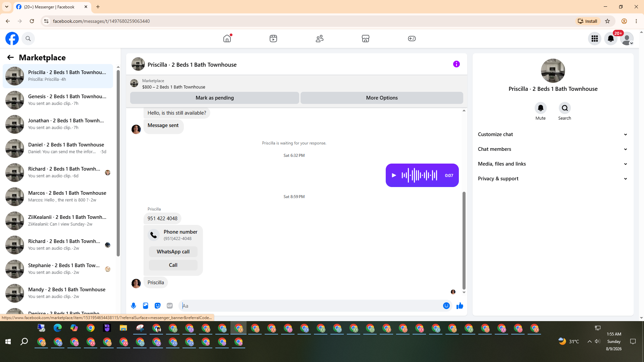
Task: Record a voice clip with microphone icon
Action: (133, 306)
